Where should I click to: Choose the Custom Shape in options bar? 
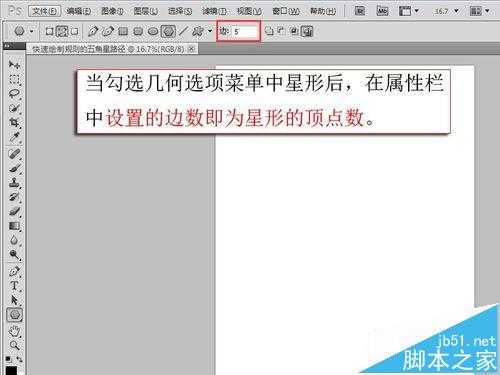(x=198, y=31)
